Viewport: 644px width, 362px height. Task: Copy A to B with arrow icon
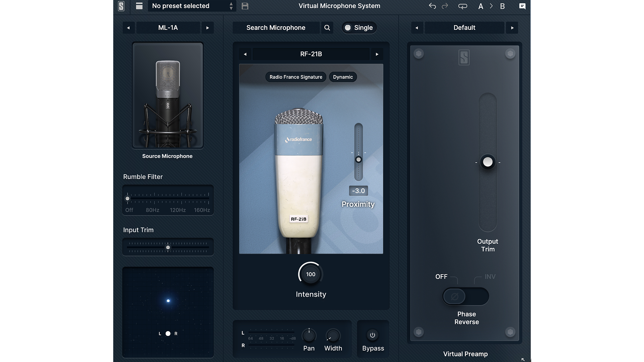click(x=491, y=6)
